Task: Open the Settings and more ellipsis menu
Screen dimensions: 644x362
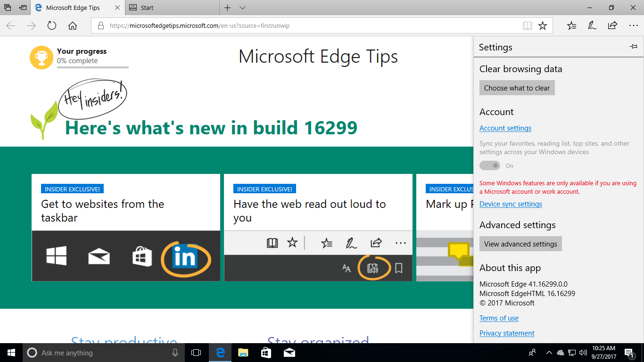Action: [x=633, y=26]
